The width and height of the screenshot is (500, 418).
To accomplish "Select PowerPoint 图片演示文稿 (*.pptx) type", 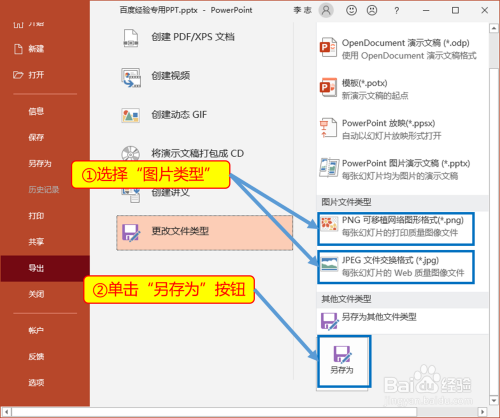I will coord(402,169).
